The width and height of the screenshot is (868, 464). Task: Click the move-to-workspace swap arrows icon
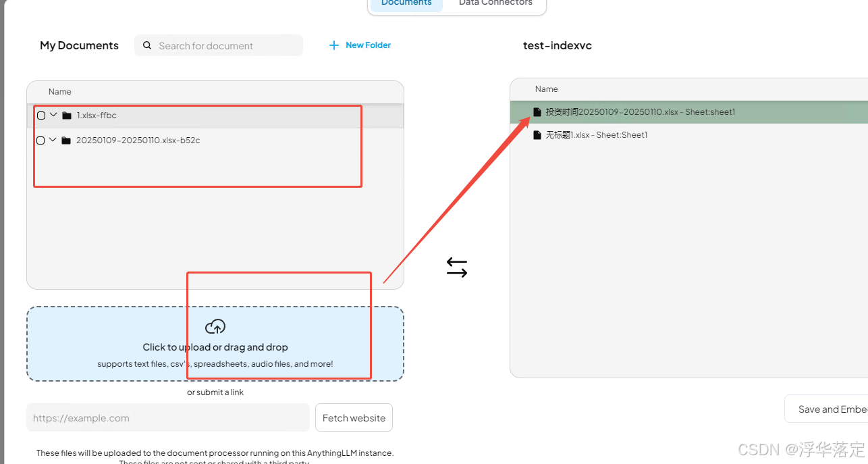tap(457, 268)
